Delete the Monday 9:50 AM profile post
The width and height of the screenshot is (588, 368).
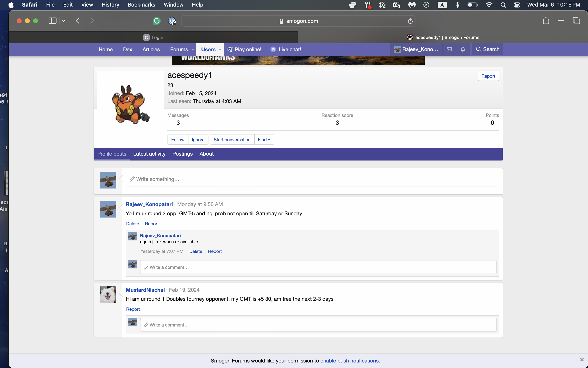pos(133,224)
